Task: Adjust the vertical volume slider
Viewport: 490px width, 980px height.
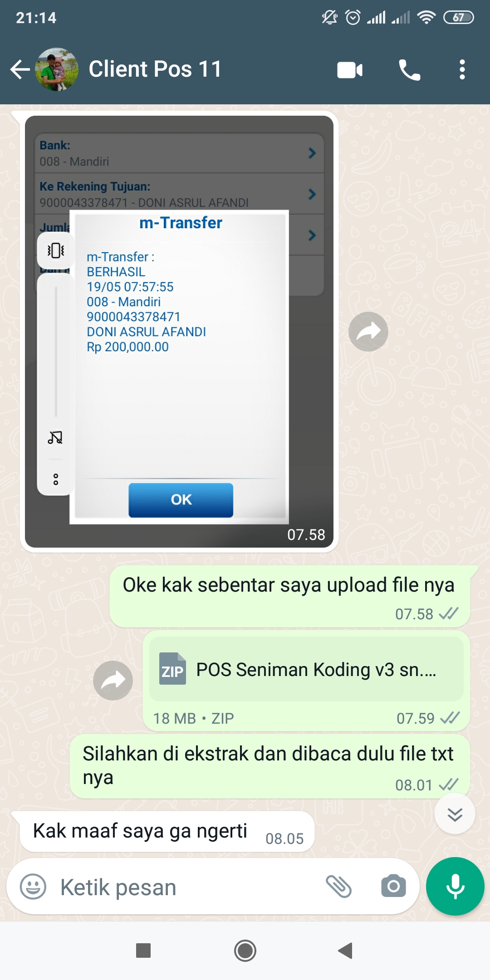Action: 56,352
